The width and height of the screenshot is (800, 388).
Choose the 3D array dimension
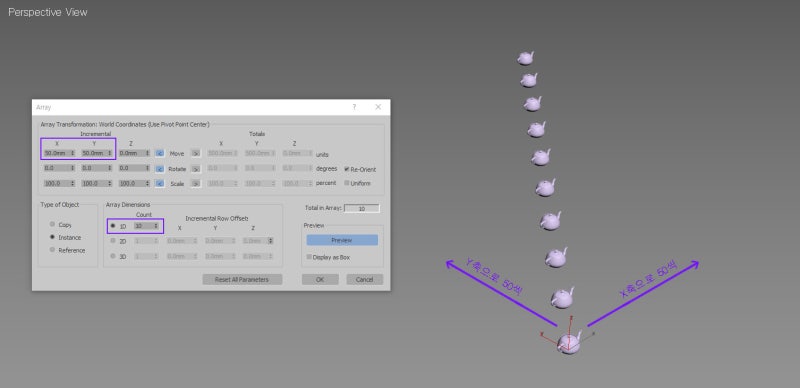click(x=113, y=256)
